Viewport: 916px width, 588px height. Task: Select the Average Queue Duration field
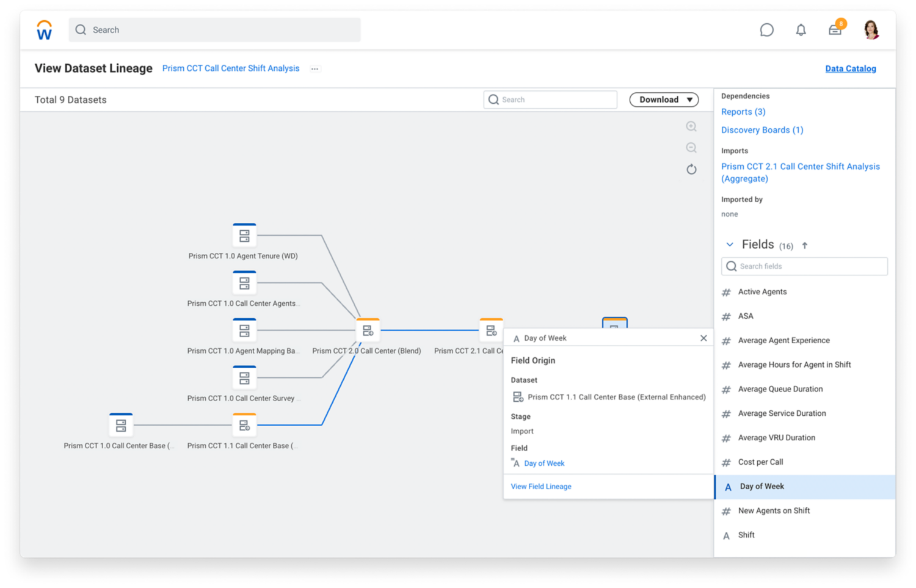[x=780, y=389]
